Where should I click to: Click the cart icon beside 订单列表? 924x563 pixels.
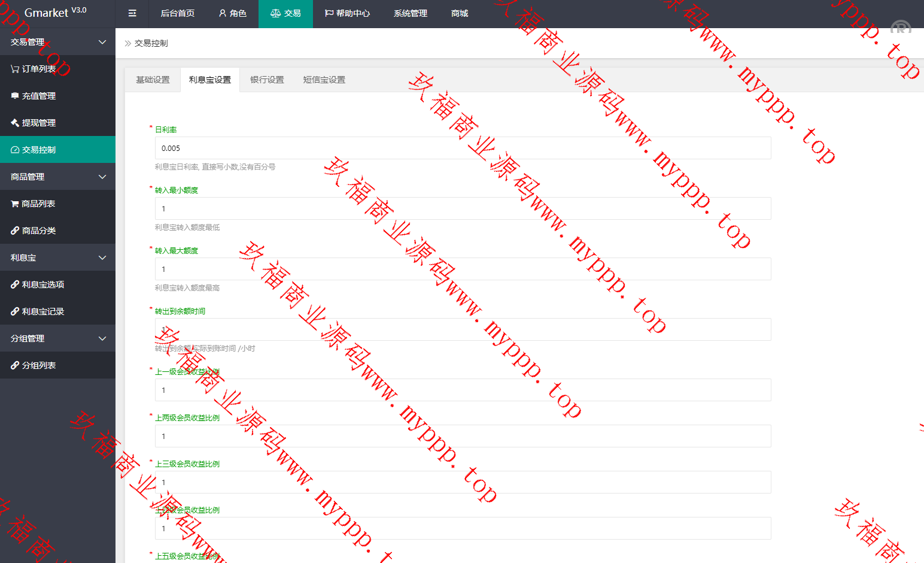pyautogui.click(x=15, y=69)
